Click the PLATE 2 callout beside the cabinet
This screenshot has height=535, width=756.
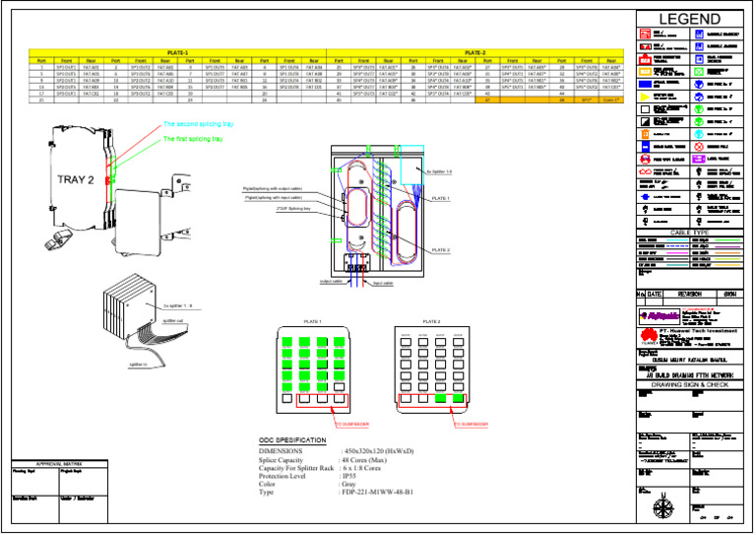440,250
